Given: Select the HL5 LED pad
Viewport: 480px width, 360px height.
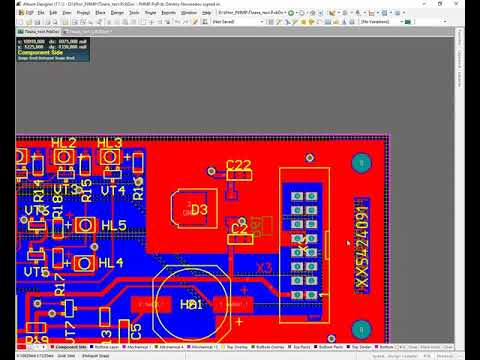Looking at the screenshot, I should pos(85,226).
